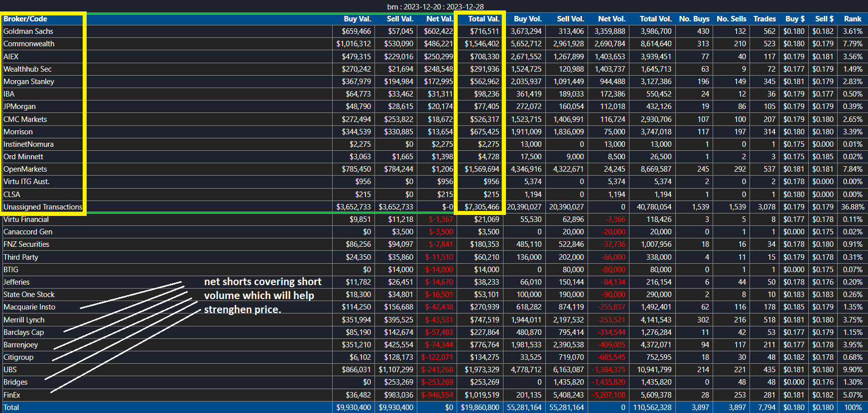Sort by the Total Val. column header

pyautogui.click(x=483, y=19)
